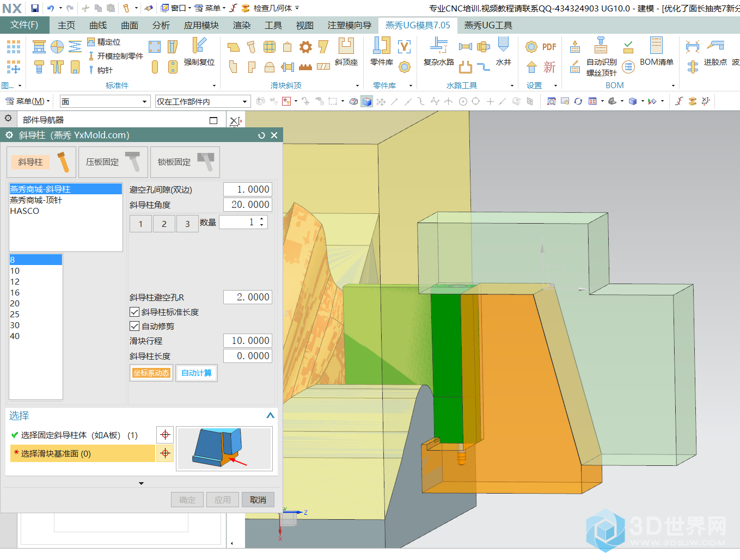The width and height of the screenshot is (740, 560).
Task: Click the undo arrow icon
Action: (x=51, y=8)
